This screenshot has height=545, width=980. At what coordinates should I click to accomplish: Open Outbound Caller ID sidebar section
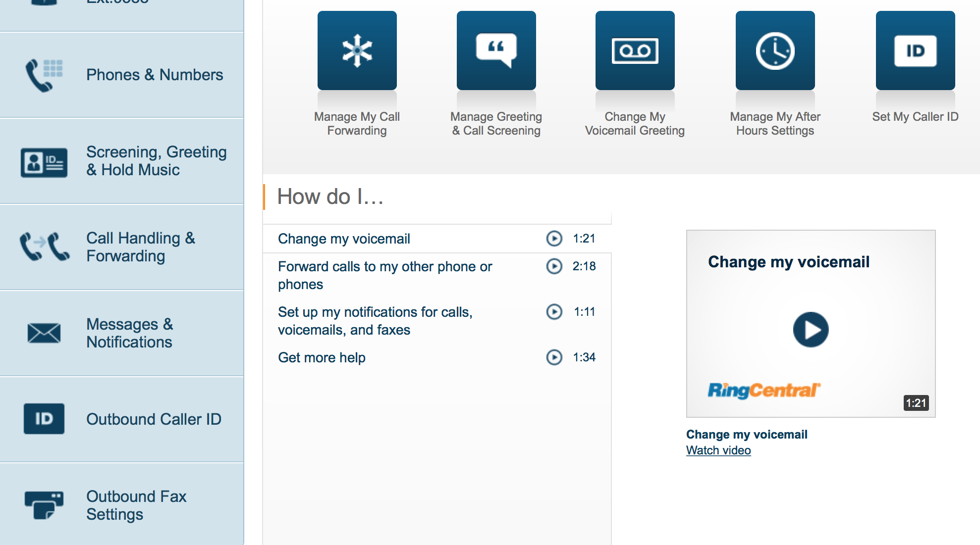pyautogui.click(x=154, y=419)
